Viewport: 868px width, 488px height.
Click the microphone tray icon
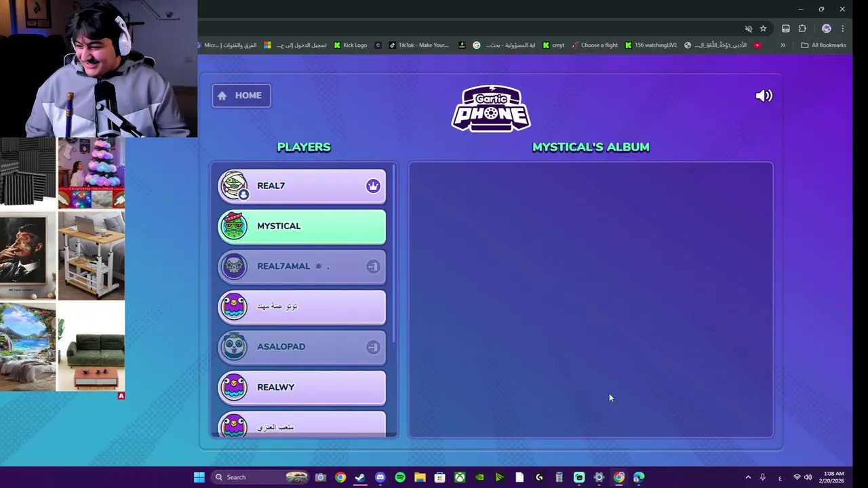[x=763, y=477]
